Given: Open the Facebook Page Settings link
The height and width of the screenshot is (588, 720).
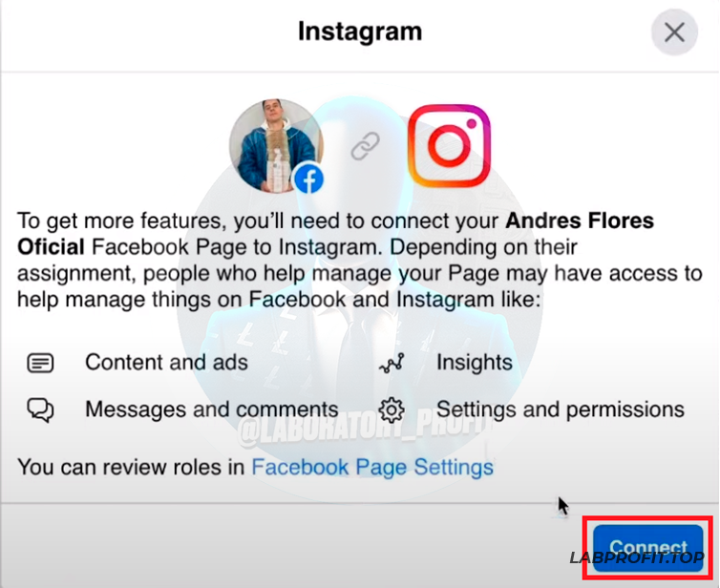Looking at the screenshot, I should pyautogui.click(x=372, y=468).
